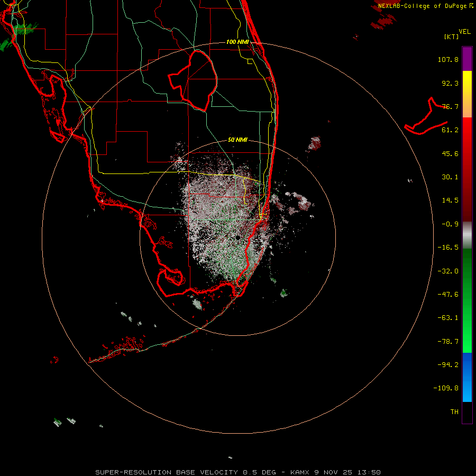Image resolution: width=476 pixels, height=476 pixels.
Task: Select the -63.1 scale value
Action: coord(448,318)
